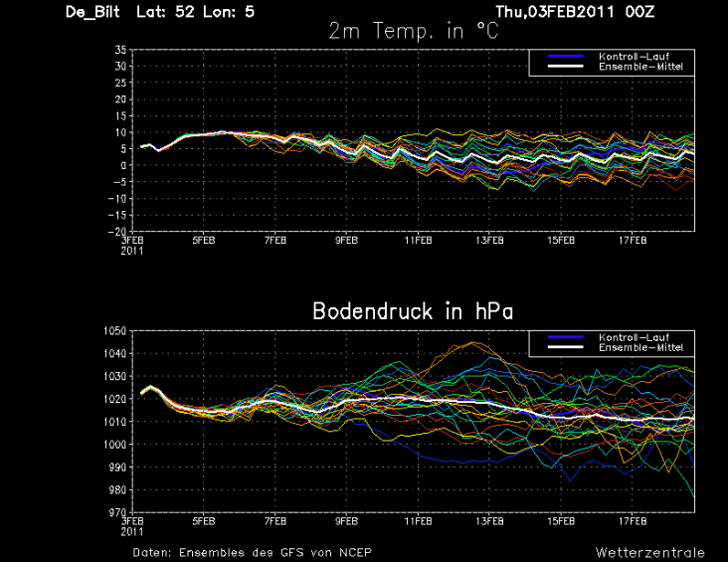Image resolution: width=728 pixels, height=562 pixels.
Task: Click 7FEB date label under temperature chart
Action: pyautogui.click(x=275, y=240)
